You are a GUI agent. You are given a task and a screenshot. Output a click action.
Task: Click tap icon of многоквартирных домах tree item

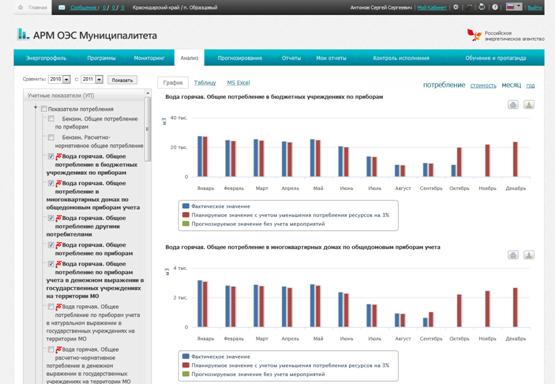coord(59,183)
